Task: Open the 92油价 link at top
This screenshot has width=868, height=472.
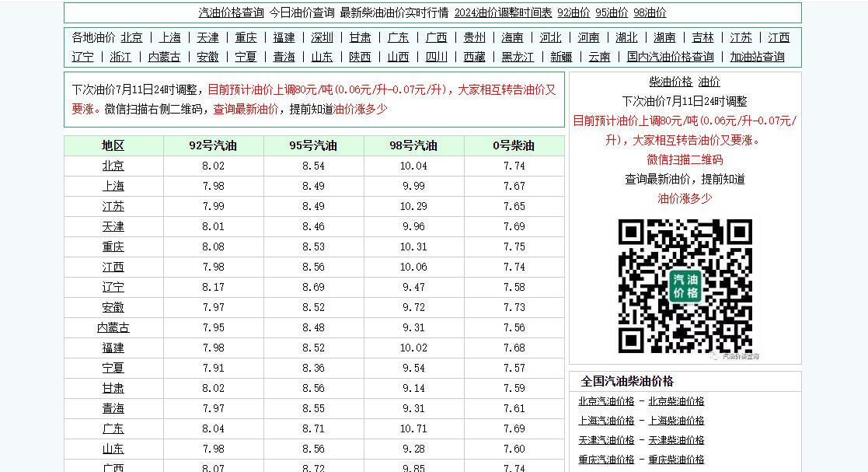Action: 573,12
